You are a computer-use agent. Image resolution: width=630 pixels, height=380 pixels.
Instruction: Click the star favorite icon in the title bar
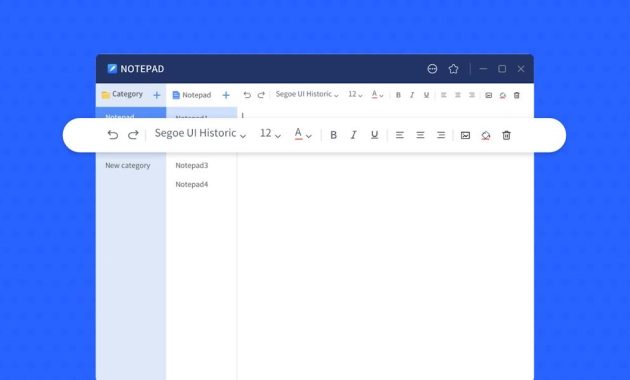tap(453, 69)
